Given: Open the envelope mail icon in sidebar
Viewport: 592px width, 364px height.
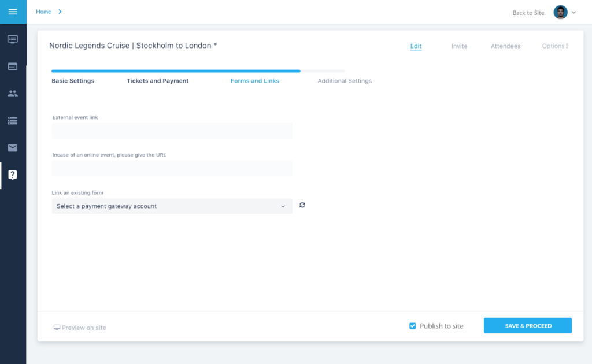Looking at the screenshot, I should (x=13, y=148).
